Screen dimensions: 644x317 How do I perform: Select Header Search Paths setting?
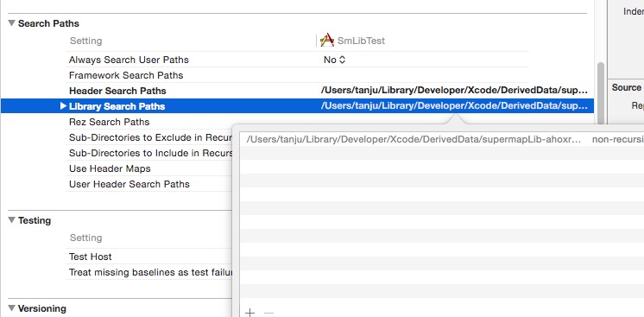(117, 91)
